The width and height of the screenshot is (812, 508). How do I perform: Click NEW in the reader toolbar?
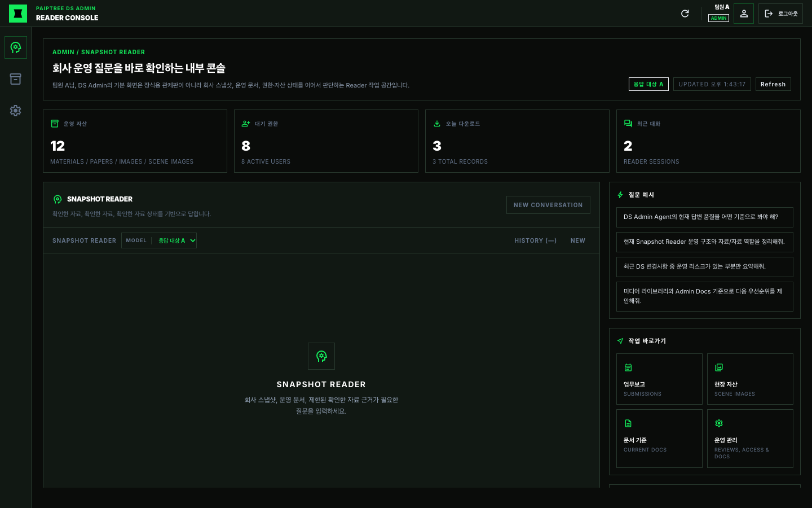pos(578,240)
